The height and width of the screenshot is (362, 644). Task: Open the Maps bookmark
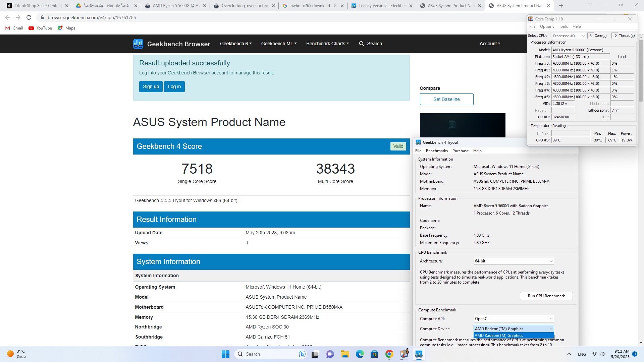[66, 28]
